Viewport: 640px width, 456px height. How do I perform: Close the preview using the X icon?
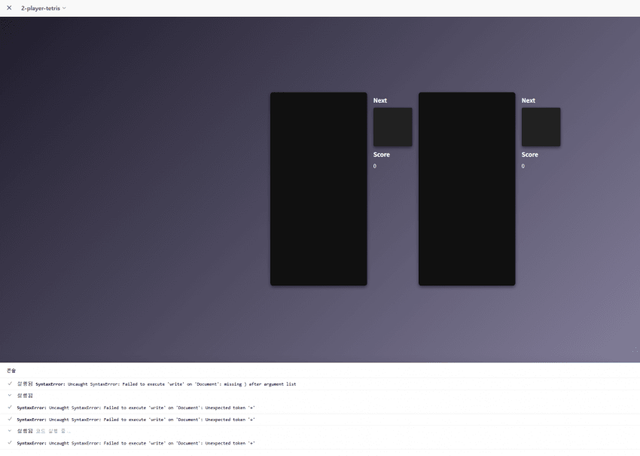[x=10, y=8]
